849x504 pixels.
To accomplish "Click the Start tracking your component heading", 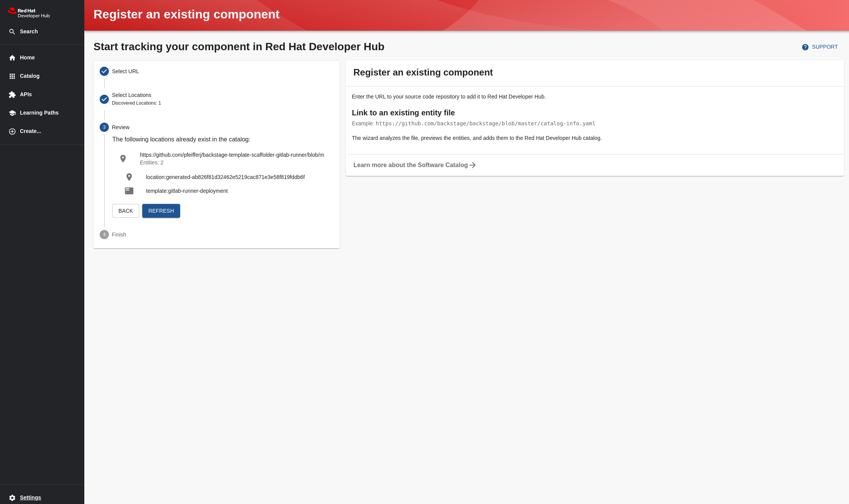I will point(239,46).
